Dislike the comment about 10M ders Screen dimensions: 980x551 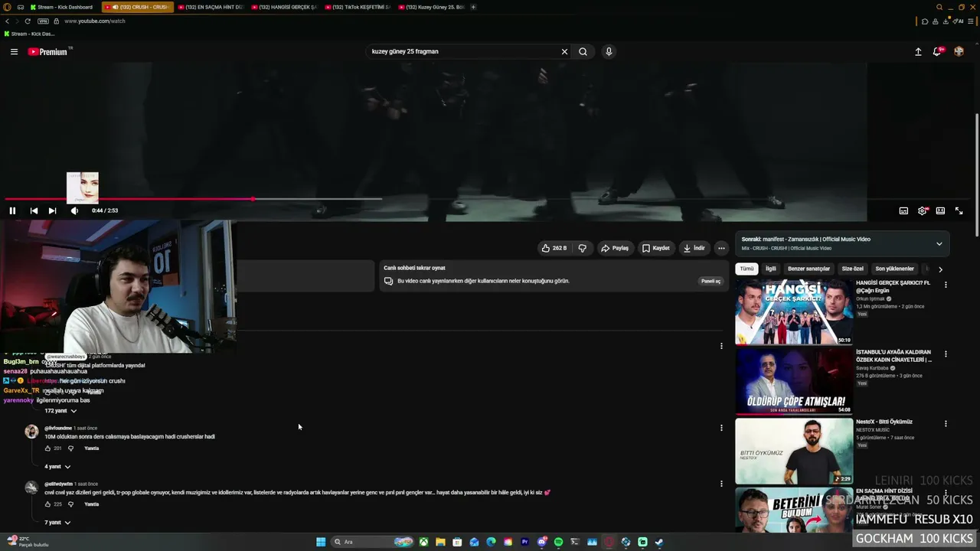click(x=70, y=448)
